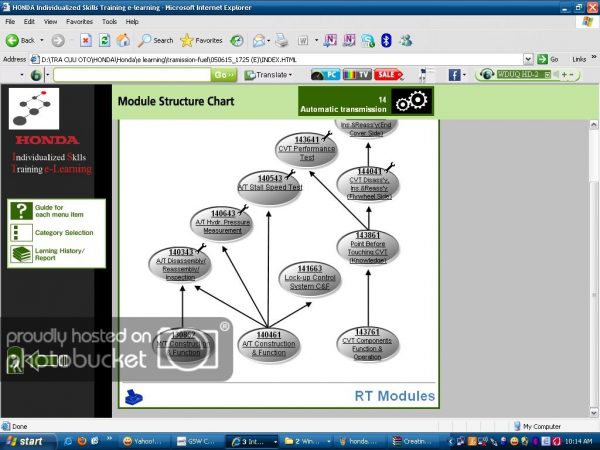Open module 140643 A/T Hydr. Pressure Measurement
This screenshot has height=450, width=600.
[222, 223]
